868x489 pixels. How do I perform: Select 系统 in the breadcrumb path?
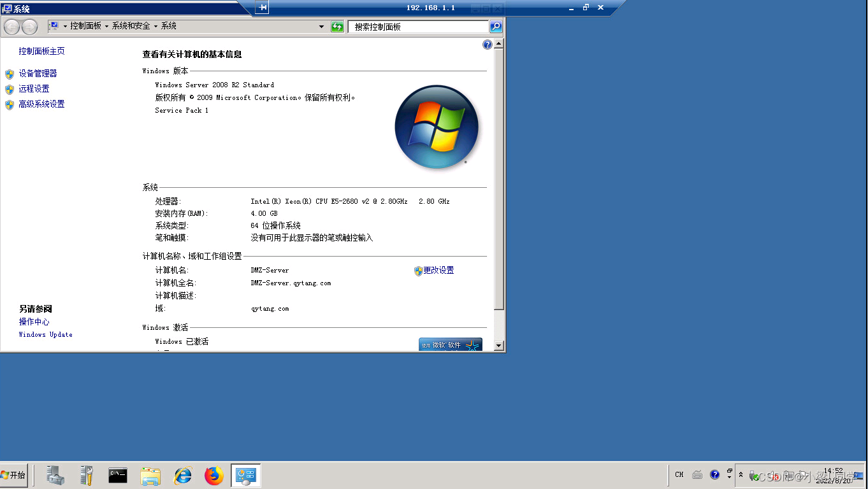pyautogui.click(x=169, y=26)
